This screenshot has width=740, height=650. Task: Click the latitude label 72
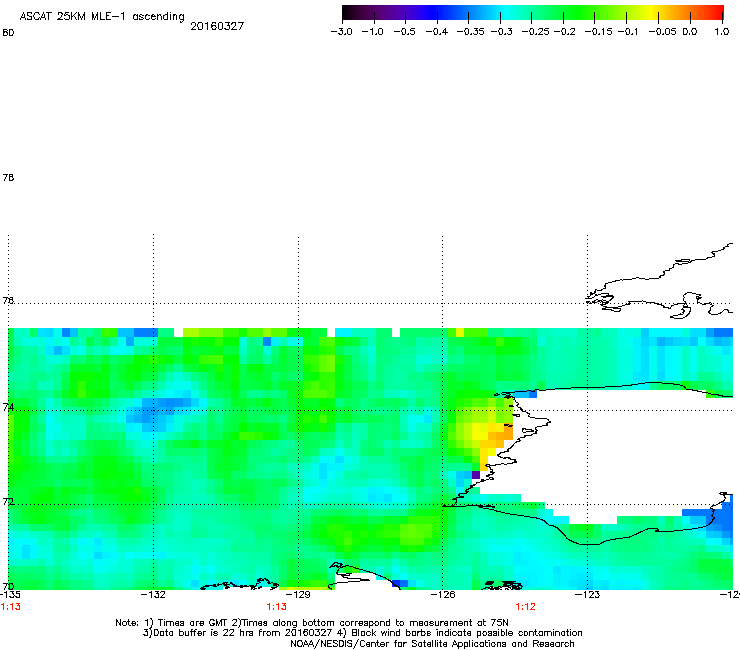click(8, 501)
